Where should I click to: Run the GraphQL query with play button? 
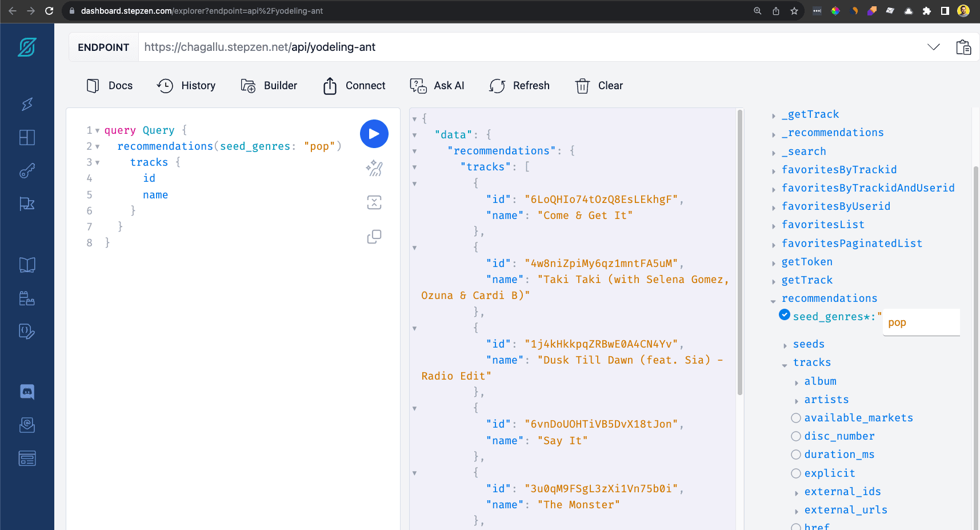click(374, 134)
